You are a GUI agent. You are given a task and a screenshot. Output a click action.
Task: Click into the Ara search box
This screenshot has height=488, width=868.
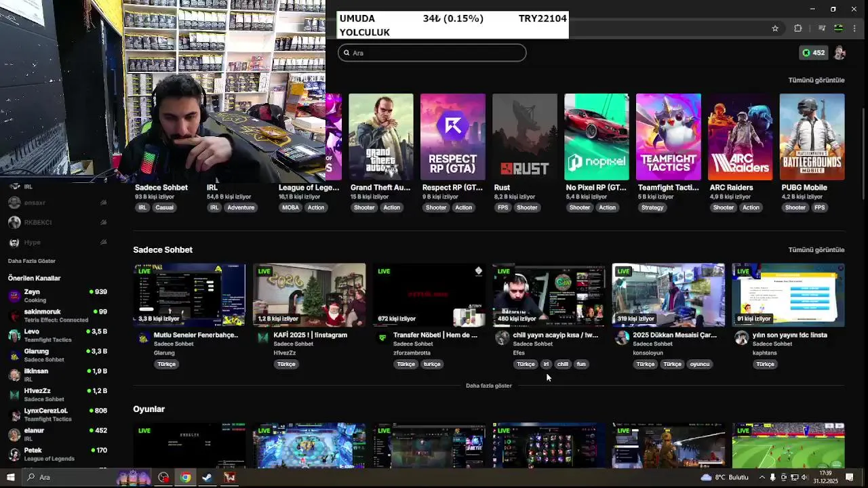pos(432,53)
